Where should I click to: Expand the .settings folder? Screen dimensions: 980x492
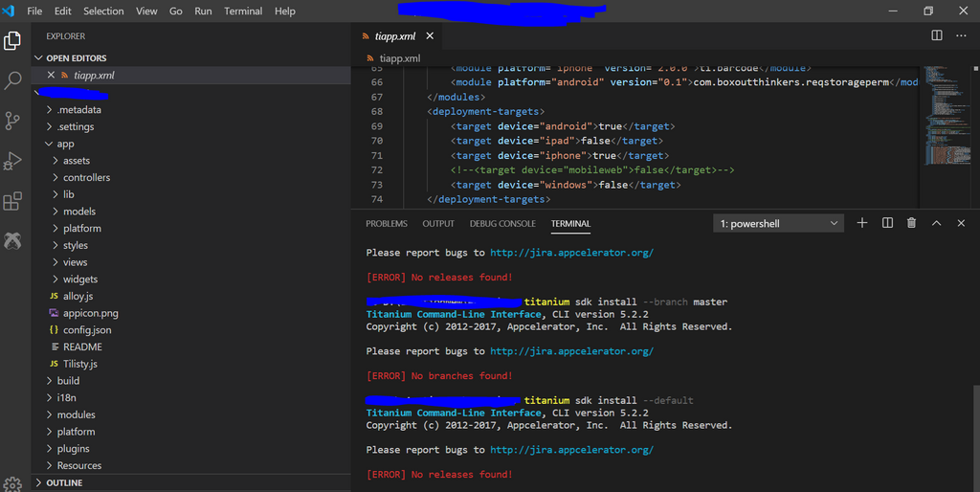(x=75, y=126)
